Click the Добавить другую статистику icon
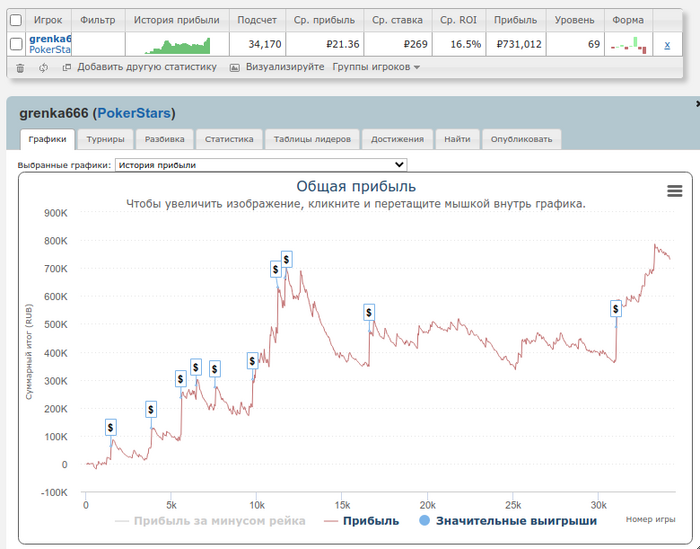Viewport: 700px width, 549px height. [x=67, y=68]
